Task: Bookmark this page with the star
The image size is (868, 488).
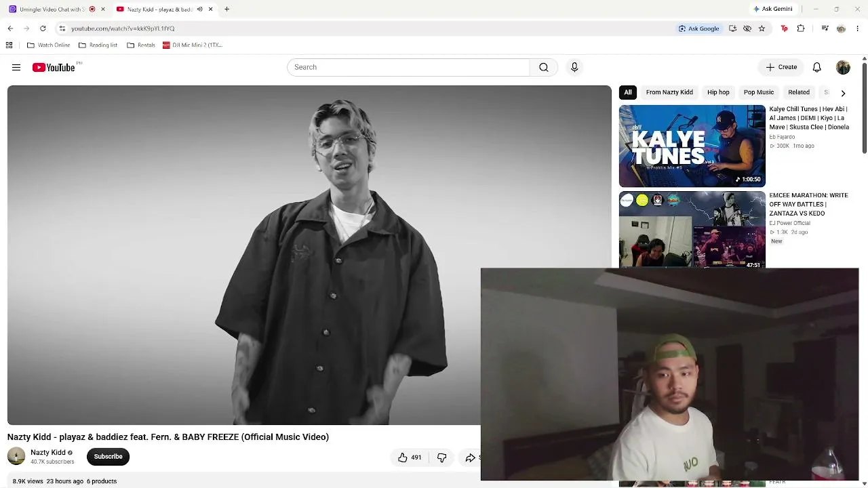Action: click(x=762, y=28)
